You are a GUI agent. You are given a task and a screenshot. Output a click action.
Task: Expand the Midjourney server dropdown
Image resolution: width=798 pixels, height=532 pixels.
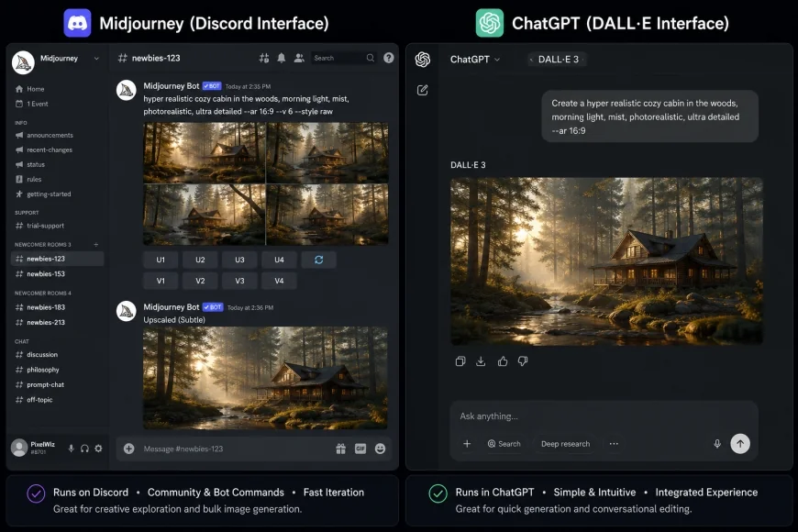click(96, 59)
